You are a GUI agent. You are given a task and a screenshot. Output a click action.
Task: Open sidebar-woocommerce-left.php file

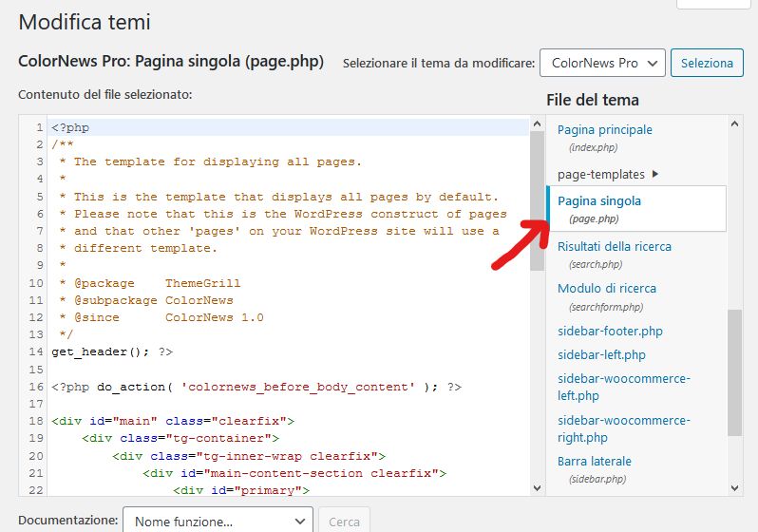click(x=624, y=387)
